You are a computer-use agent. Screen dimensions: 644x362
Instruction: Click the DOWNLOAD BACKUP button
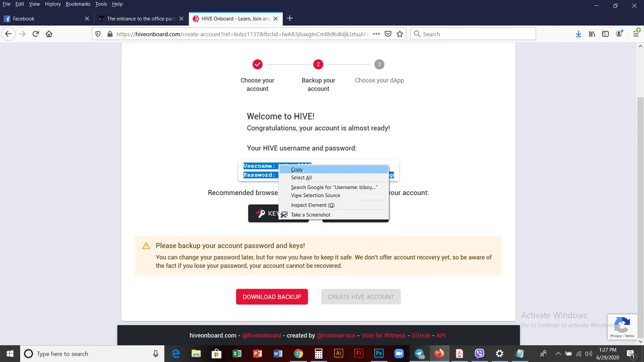coord(272,297)
